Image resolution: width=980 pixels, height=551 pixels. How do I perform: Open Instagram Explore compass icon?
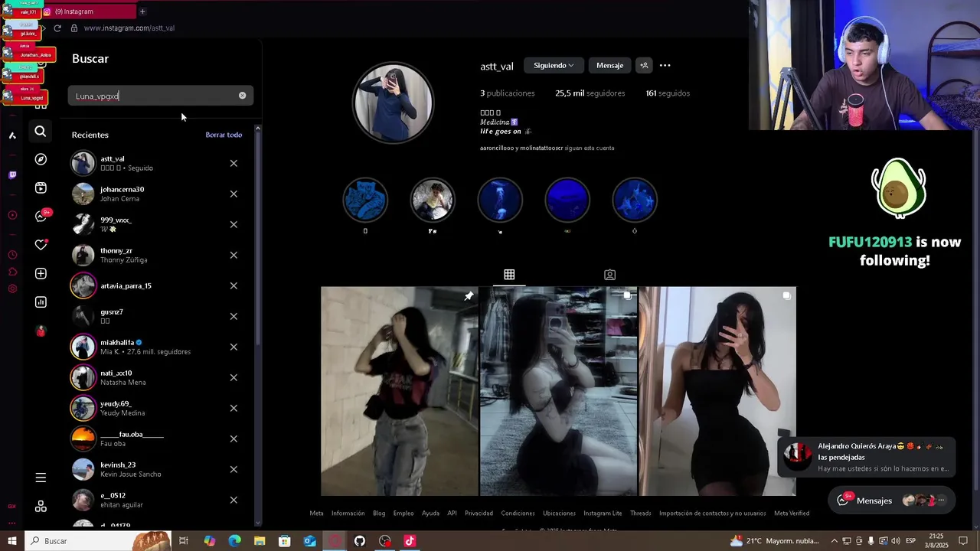coord(41,159)
